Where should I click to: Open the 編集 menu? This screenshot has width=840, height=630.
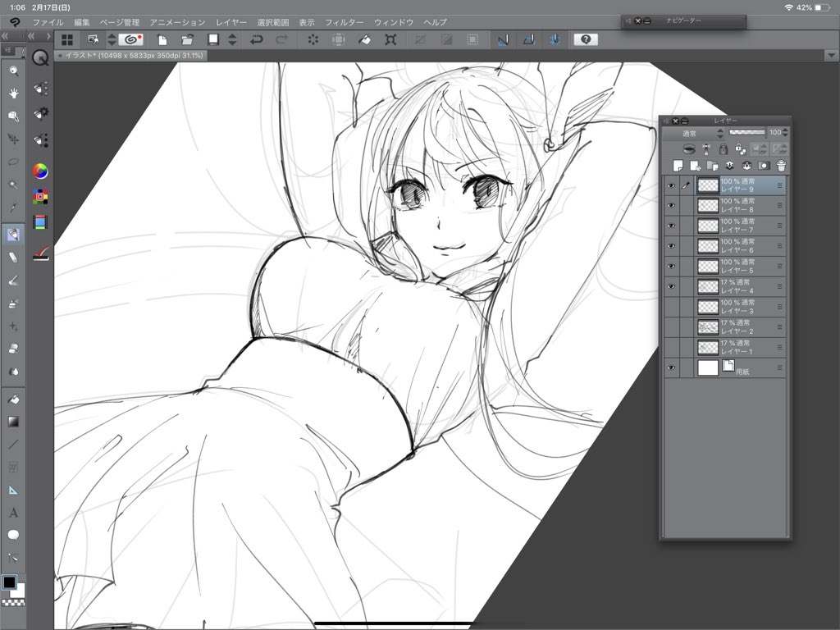tap(82, 22)
